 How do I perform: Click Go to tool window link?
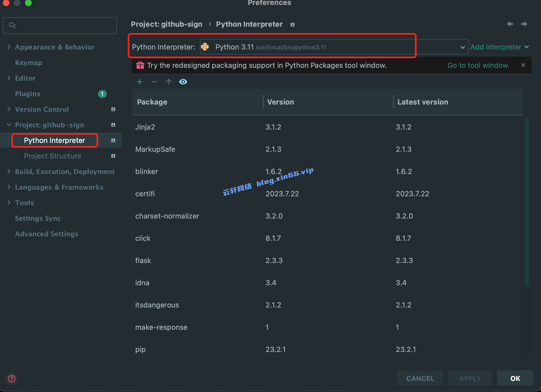[x=478, y=65]
